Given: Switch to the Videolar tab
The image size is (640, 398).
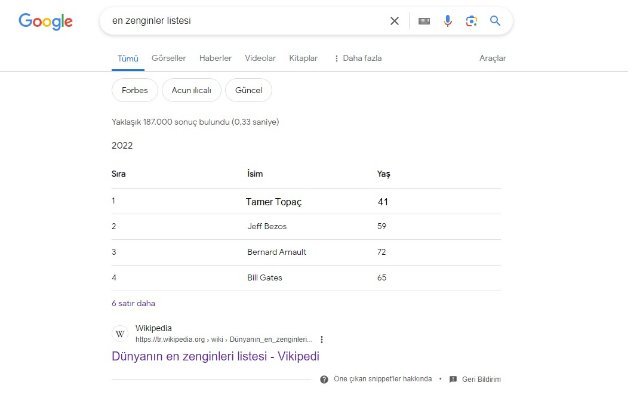Looking at the screenshot, I should (260, 58).
